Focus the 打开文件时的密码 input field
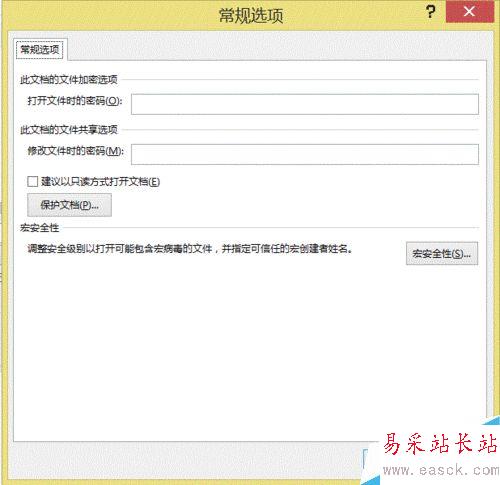This screenshot has height=485, width=500. 305,104
